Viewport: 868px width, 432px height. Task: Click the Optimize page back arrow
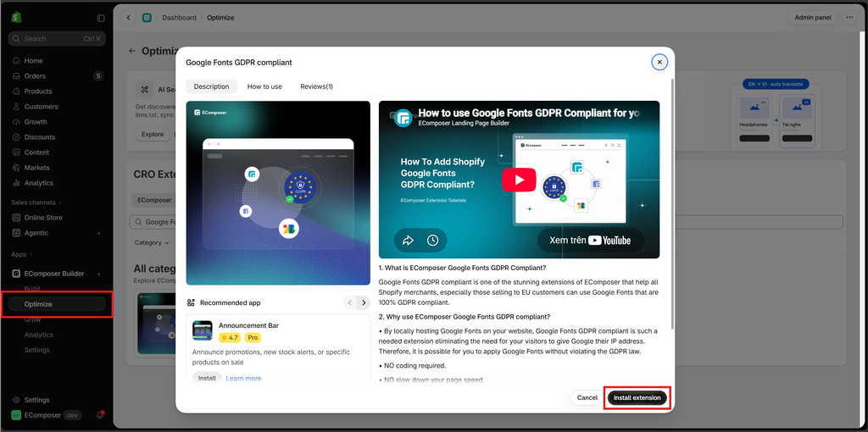click(132, 51)
